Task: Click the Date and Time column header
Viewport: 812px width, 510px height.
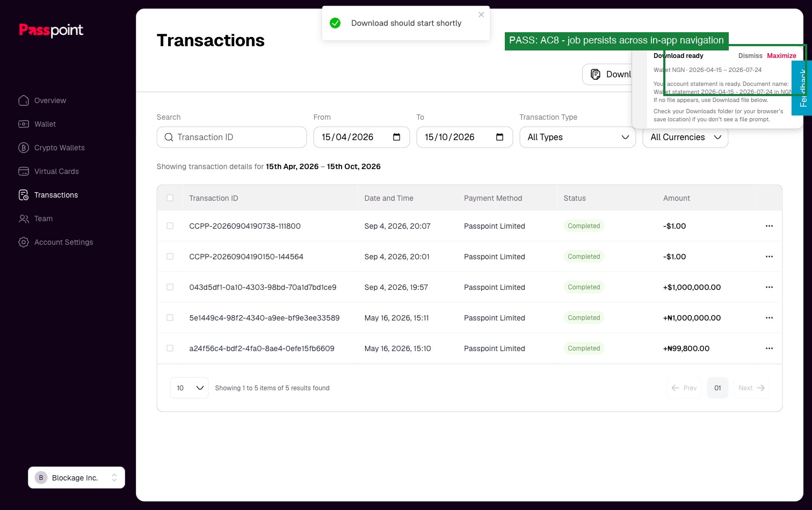Action: click(x=389, y=198)
